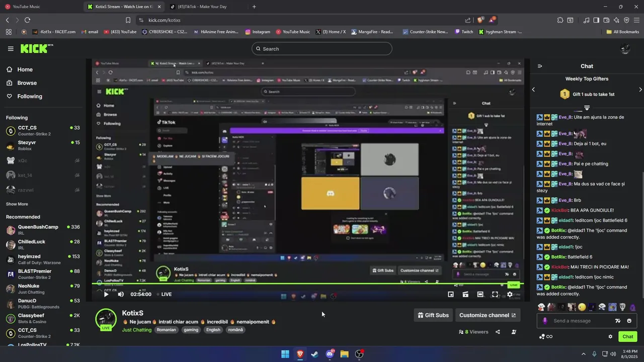Select the gaming tag
This screenshot has height=362, width=644.
(191, 330)
